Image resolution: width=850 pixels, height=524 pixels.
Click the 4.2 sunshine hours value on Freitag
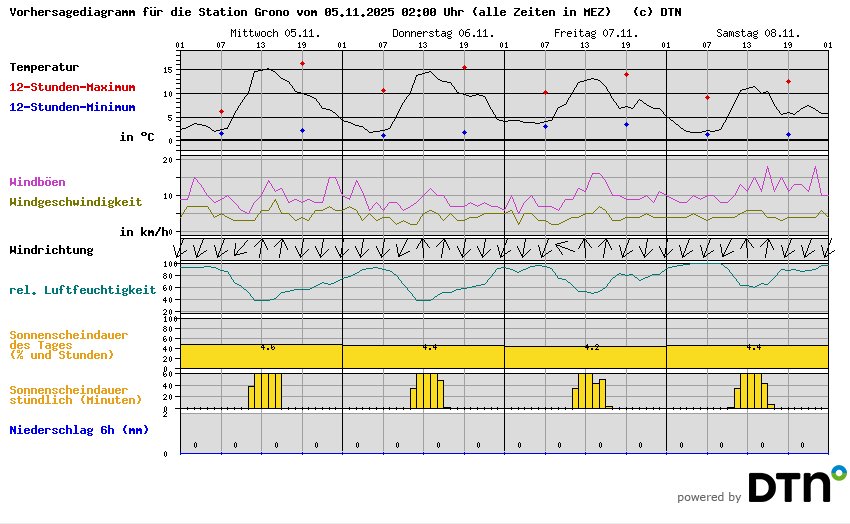point(591,347)
